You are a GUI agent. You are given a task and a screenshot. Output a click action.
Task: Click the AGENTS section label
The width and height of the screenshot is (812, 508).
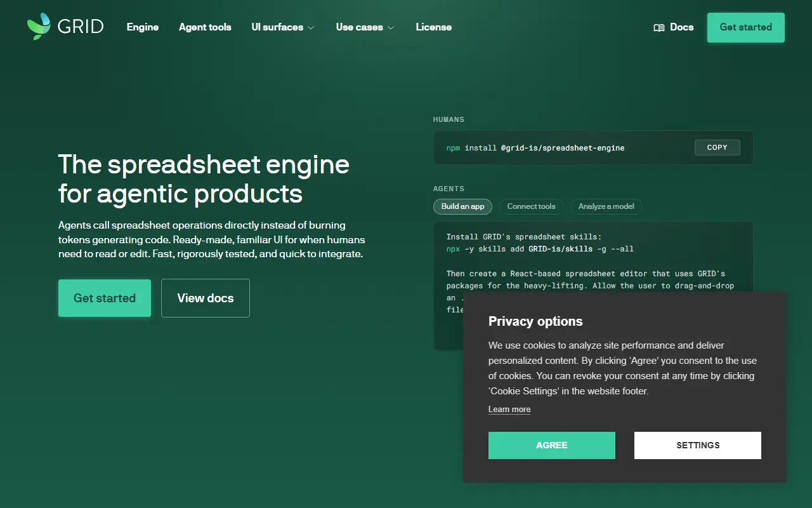pos(449,189)
